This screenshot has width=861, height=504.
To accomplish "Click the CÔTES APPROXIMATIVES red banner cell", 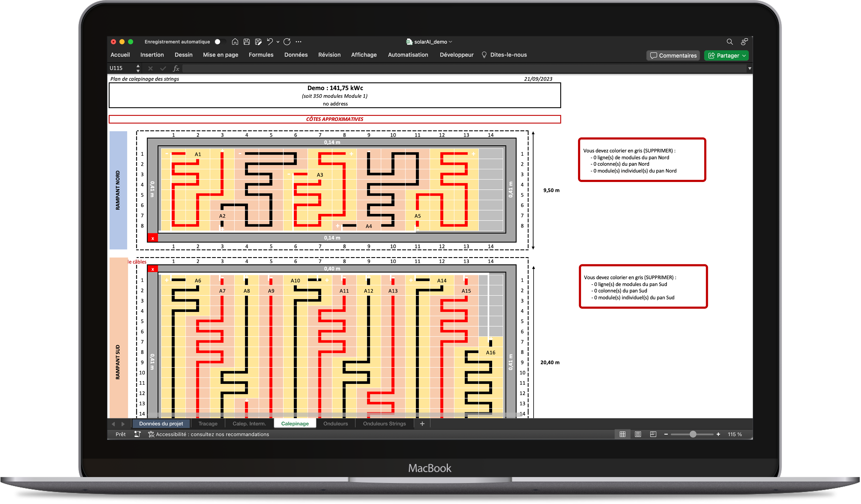I will (335, 119).
